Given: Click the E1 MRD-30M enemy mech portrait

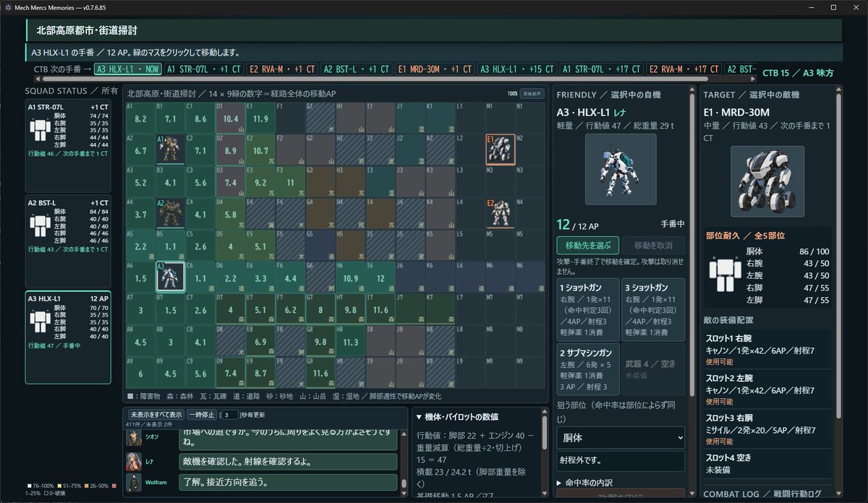Looking at the screenshot, I should (767, 181).
